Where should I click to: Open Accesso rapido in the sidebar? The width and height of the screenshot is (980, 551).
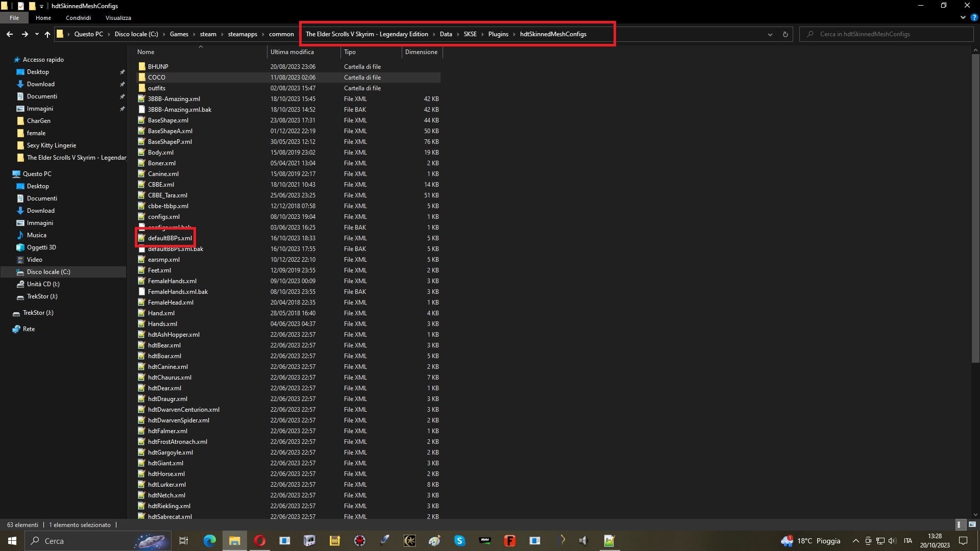pos(43,60)
